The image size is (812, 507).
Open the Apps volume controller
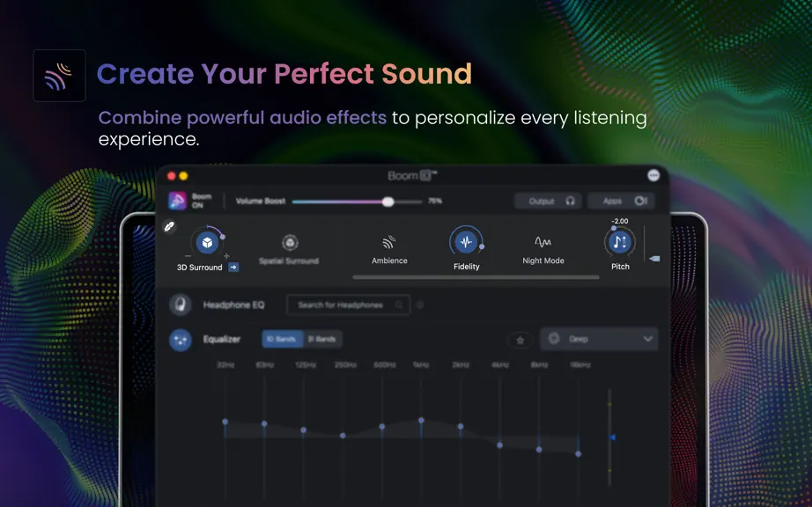point(622,202)
